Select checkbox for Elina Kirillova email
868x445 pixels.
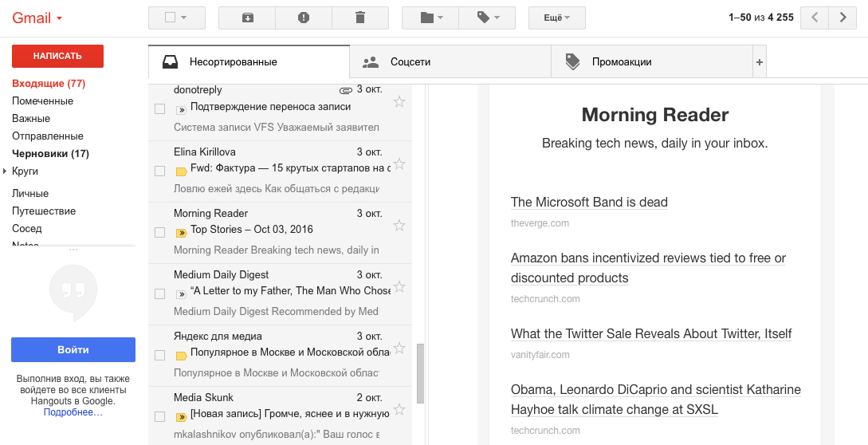160,171
